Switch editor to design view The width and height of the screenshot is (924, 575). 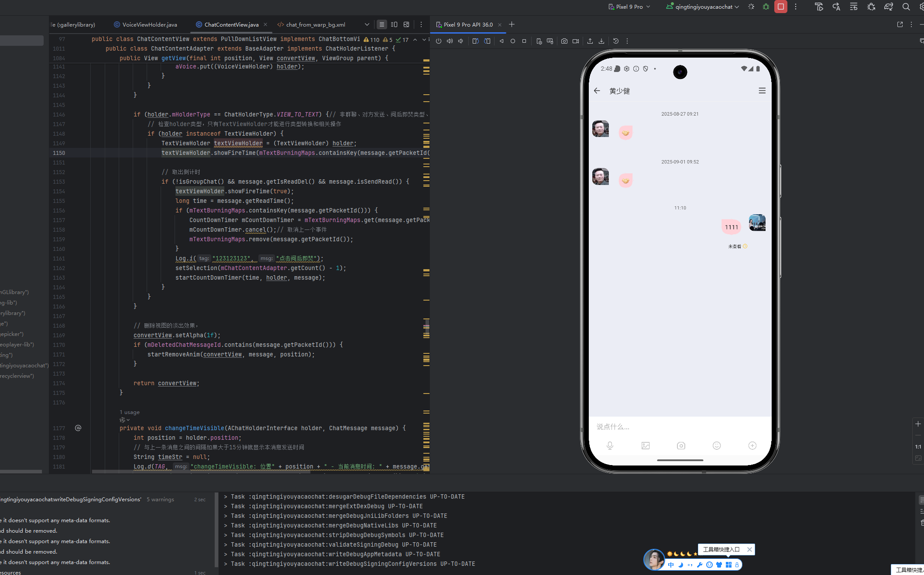pyautogui.click(x=406, y=24)
